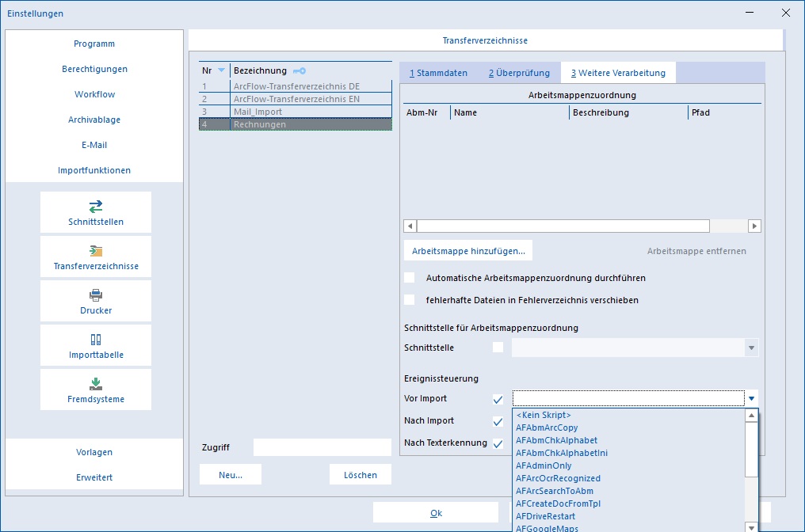
Task: Uncheck the Nach Import checkbox
Action: [x=498, y=421]
